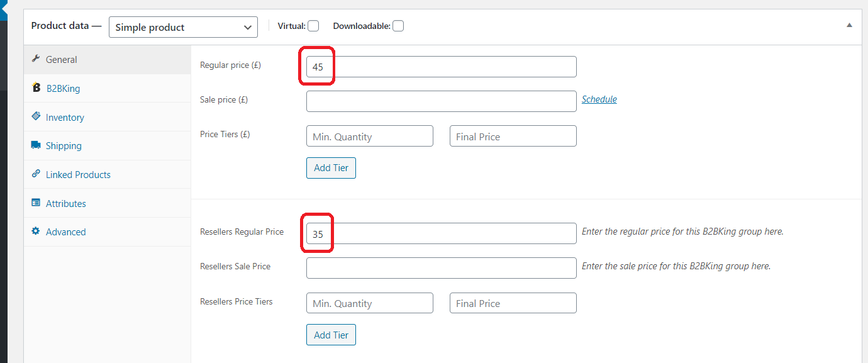Screen dimensions: 868x363
Task: Click the B2BKing logo icon
Action: pos(36,88)
